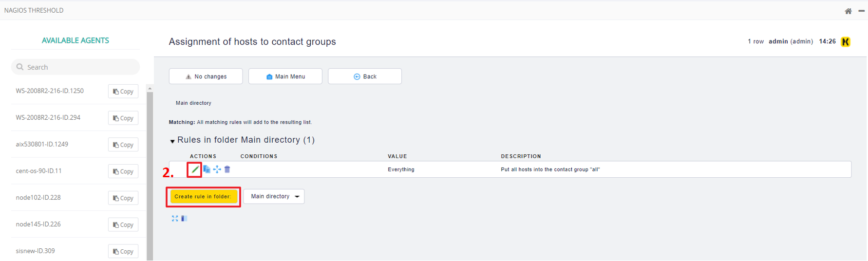The width and height of the screenshot is (868, 261).
Task: Click the agents Search field
Action: click(x=75, y=67)
